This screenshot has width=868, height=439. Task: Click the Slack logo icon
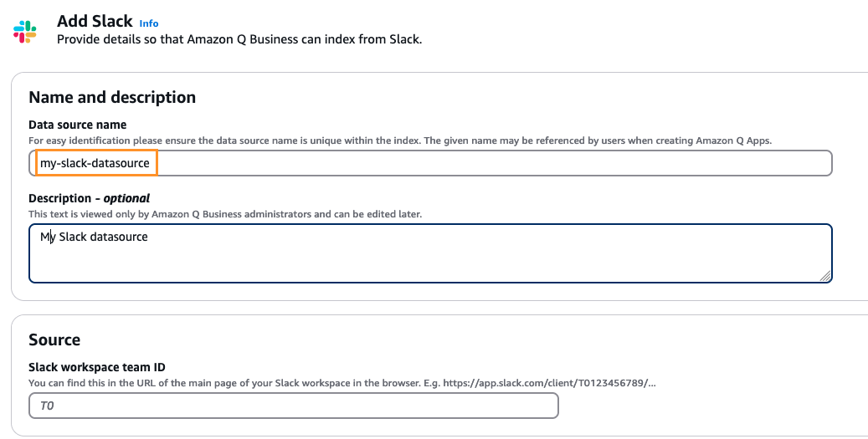[x=25, y=32]
